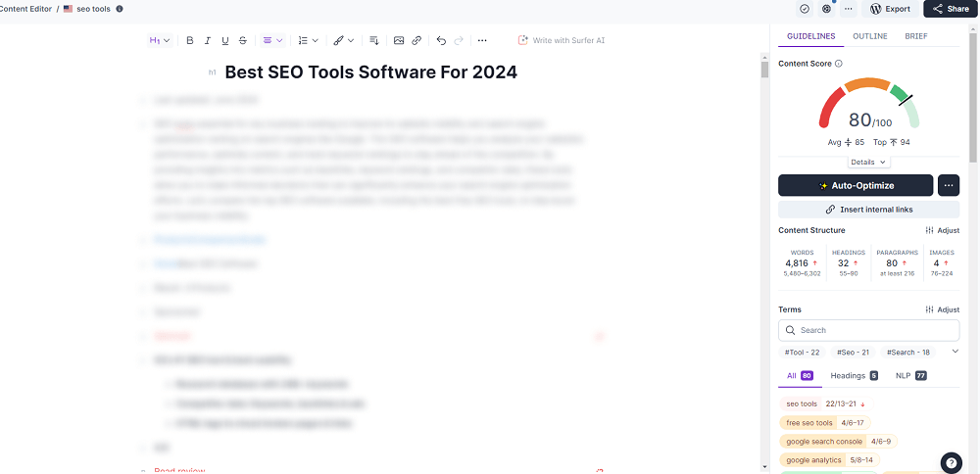Insert a hyperlink using the link icon

(x=416, y=40)
